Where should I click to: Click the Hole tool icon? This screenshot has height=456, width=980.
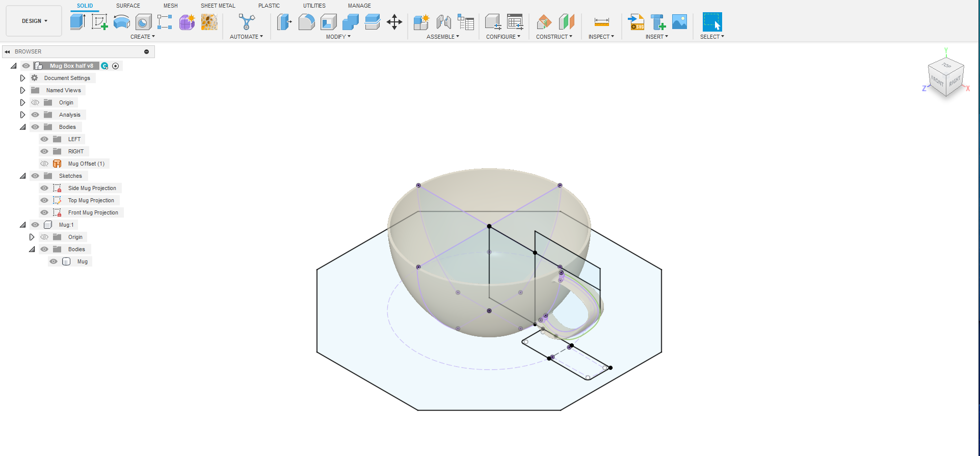click(143, 22)
